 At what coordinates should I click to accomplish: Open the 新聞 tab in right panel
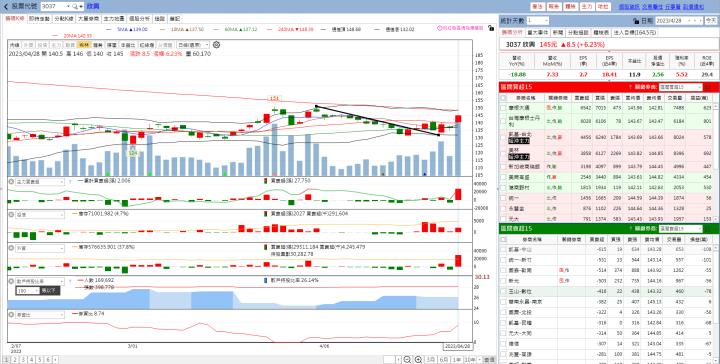(x=558, y=33)
